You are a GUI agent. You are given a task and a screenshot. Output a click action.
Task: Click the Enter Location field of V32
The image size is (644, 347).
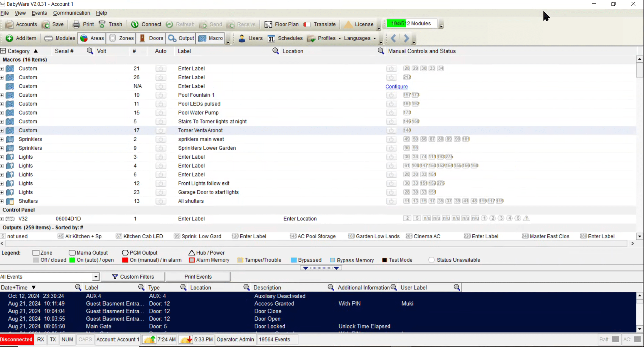tap(300, 219)
